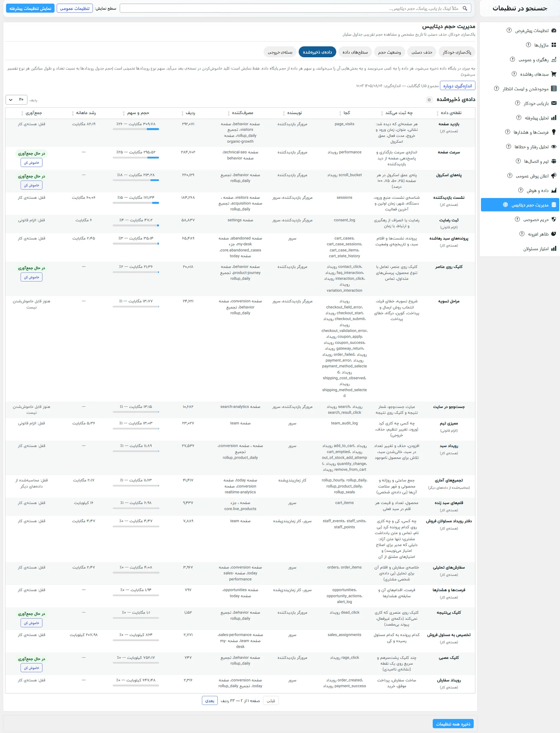Screen dimensions: 560x733
Task: Sort table by حجم و سهم column
Action: [x=136, y=113]
